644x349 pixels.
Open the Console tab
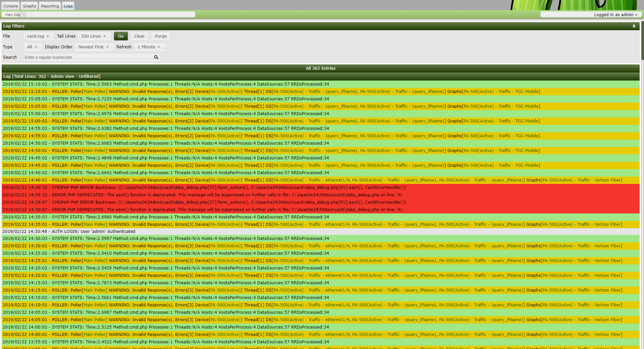(x=11, y=6)
